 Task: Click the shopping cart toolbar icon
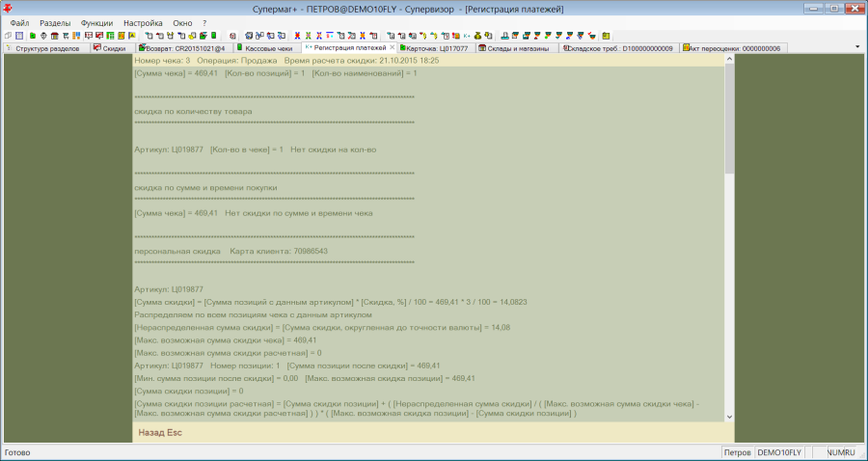click(66, 36)
